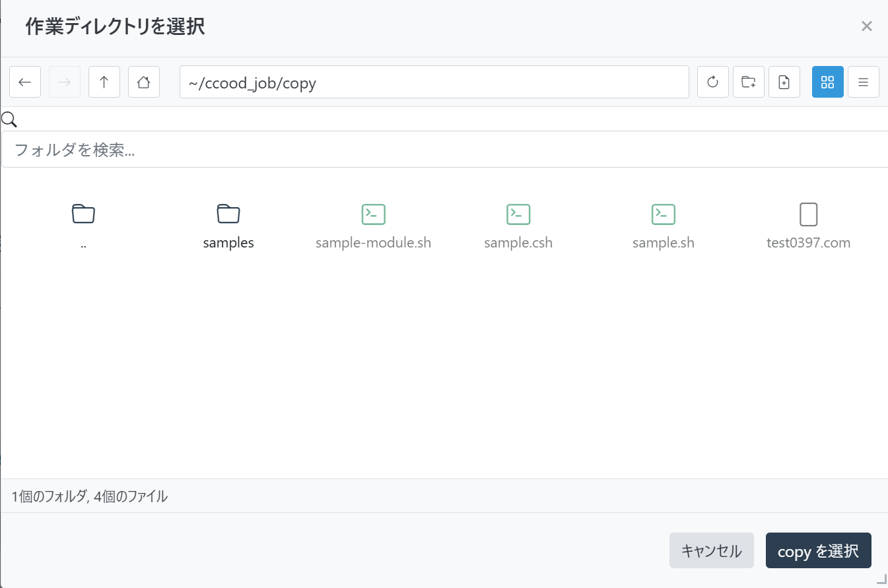Click the disabled forward arrow button
Viewport: 888px width, 588px height.
(x=65, y=82)
